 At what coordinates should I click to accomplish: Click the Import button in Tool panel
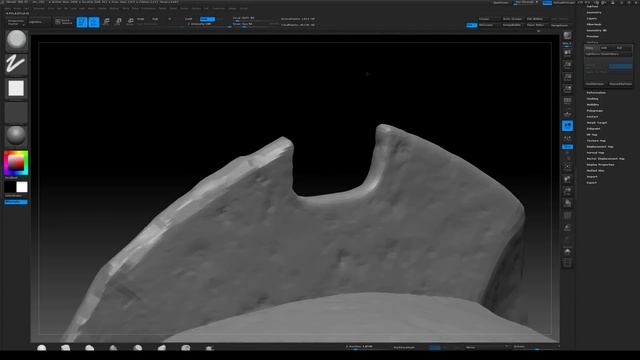(x=591, y=177)
